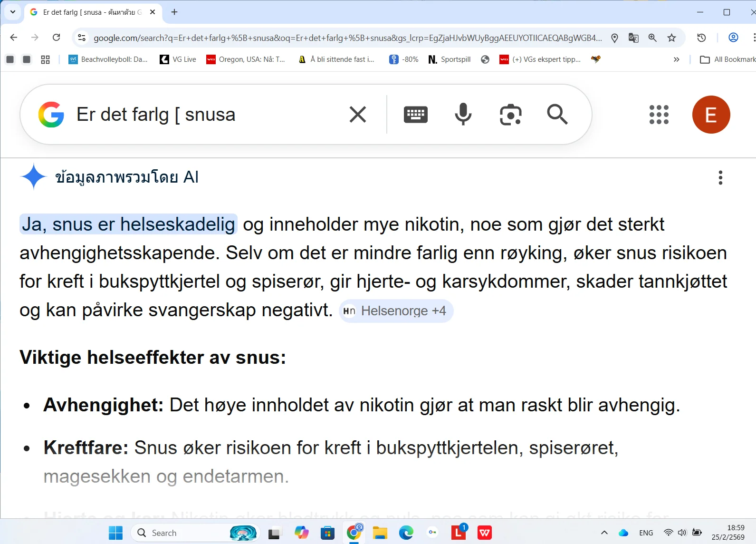Viewport: 756px width, 544px height.
Task: Search by image with Google Lens
Action: point(511,115)
